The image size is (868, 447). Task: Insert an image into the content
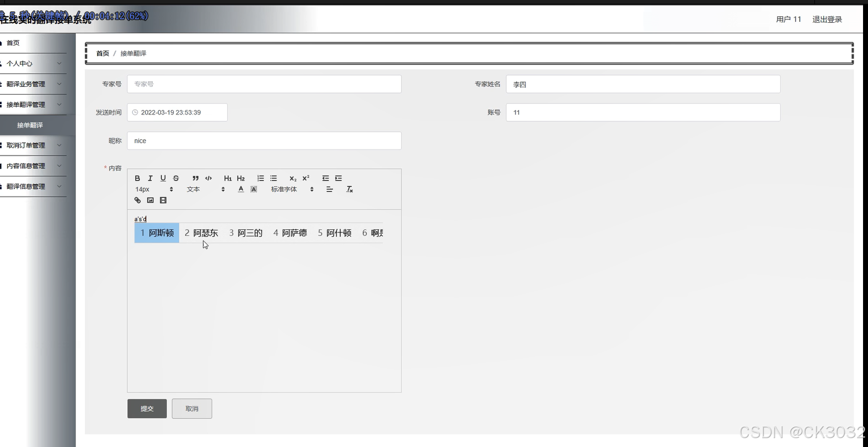150,200
